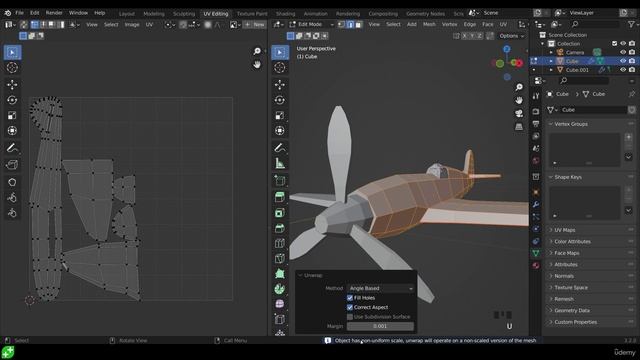This screenshot has width=640, height=360.
Task: Select the Measure tool in 3D viewport
Action: 280,163
